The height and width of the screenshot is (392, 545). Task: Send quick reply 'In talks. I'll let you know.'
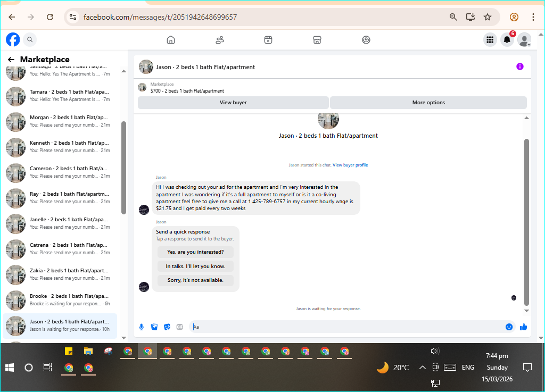195,266
